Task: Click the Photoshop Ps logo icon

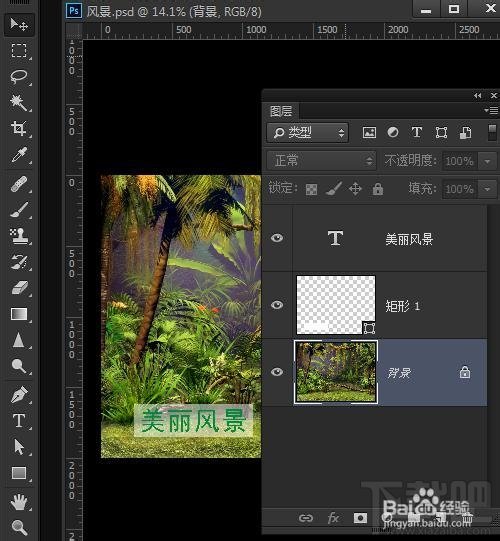Action: click(x=74, y=11)
